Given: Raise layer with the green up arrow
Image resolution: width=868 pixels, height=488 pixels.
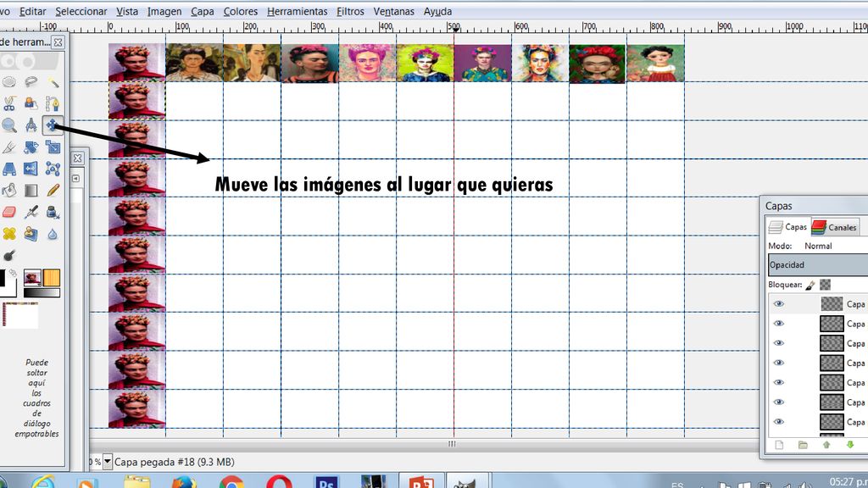Looking at the screenshot, I should coord(826,445).
